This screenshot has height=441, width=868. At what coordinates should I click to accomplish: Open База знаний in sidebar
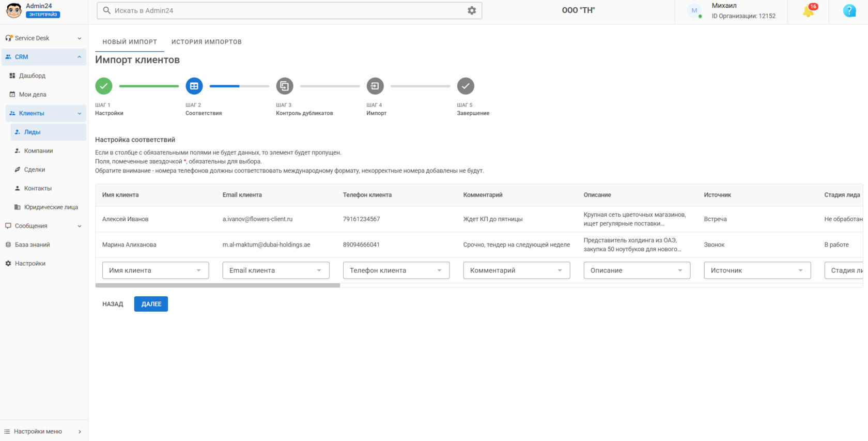tap(44, 245)
